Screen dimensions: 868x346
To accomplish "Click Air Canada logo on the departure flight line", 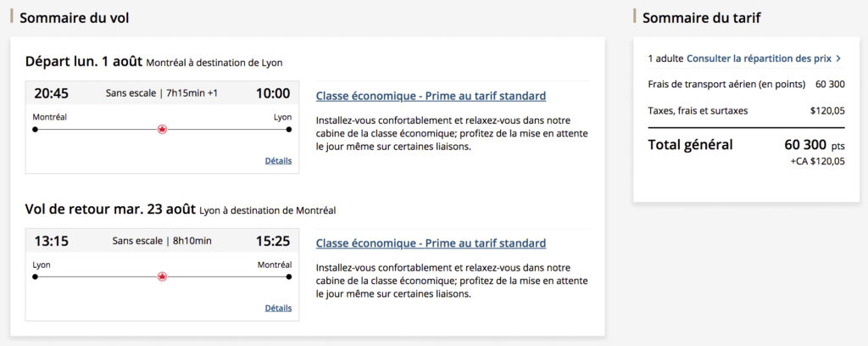I will pyautogui.click(x=162, y=130).
